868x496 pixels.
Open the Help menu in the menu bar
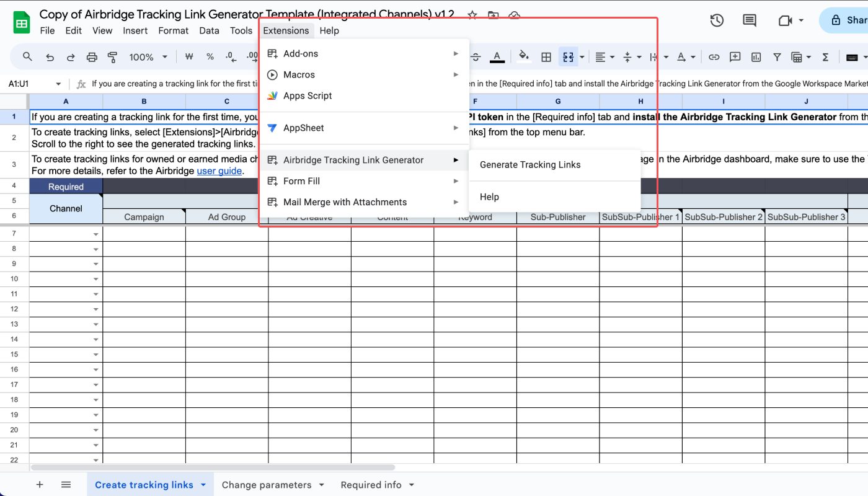click(x=329, y=30)
